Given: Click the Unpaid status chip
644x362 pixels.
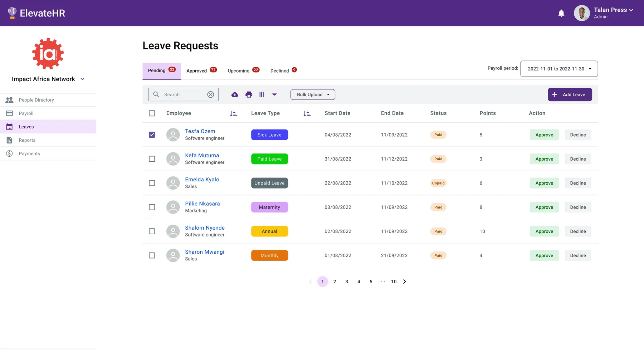Looking at the screenshot, I should point(438,183).
